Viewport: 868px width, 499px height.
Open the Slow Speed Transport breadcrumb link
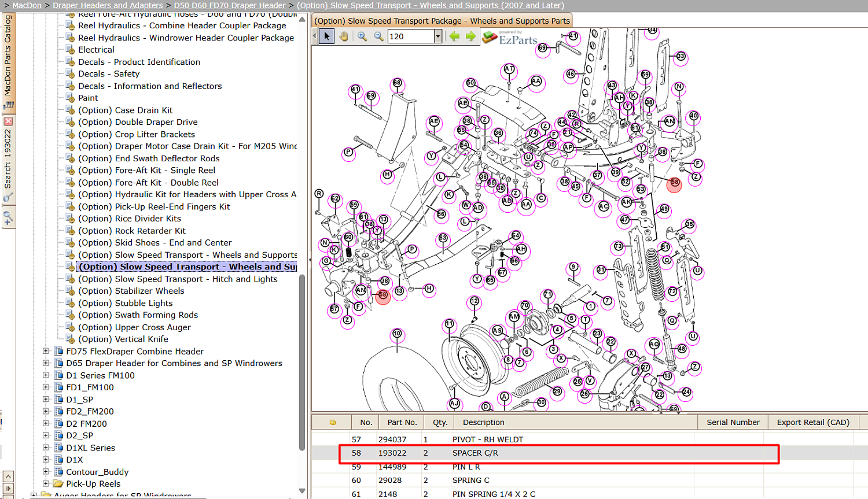tap(431, 5)
